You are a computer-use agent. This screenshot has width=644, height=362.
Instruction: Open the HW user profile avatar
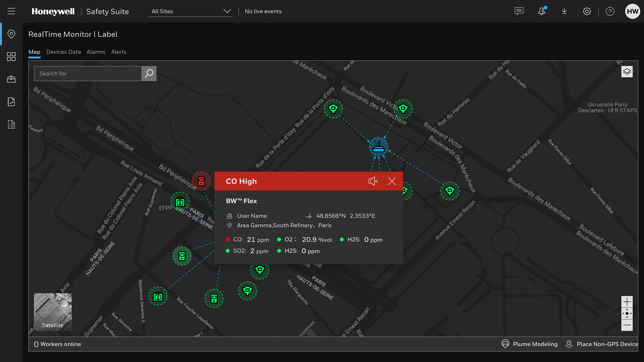(632, 11)
